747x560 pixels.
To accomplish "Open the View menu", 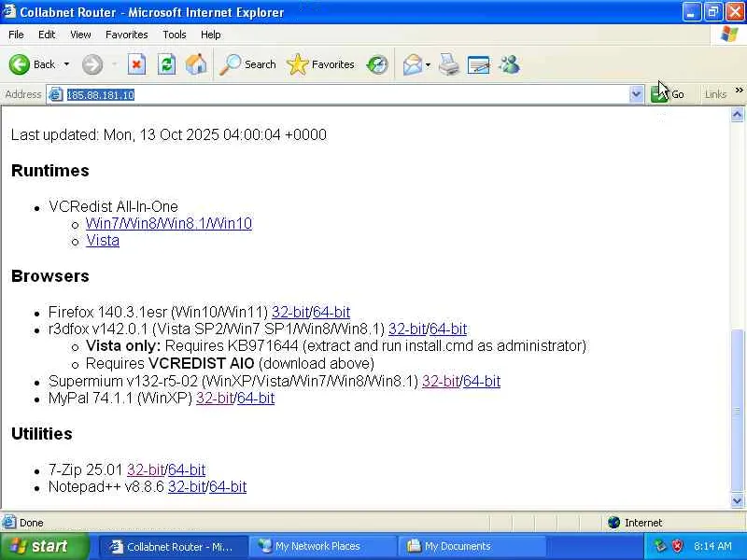I will coord(80,35).
